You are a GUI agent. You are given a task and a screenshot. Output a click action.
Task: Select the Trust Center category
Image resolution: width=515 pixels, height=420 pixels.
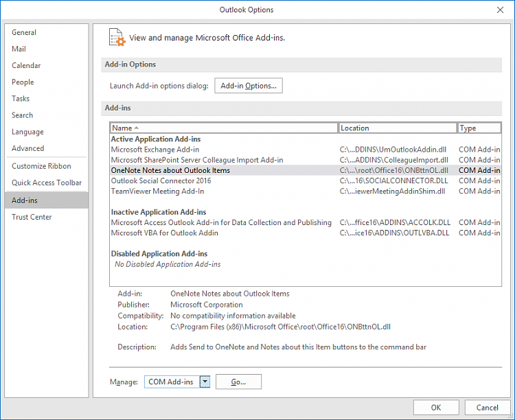[32, 217]
